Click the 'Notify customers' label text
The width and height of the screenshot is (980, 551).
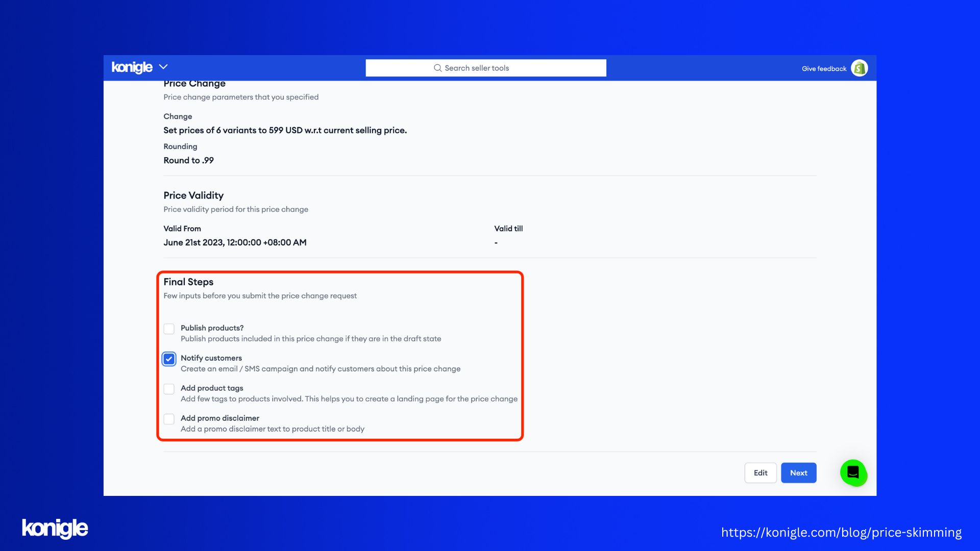211,358
